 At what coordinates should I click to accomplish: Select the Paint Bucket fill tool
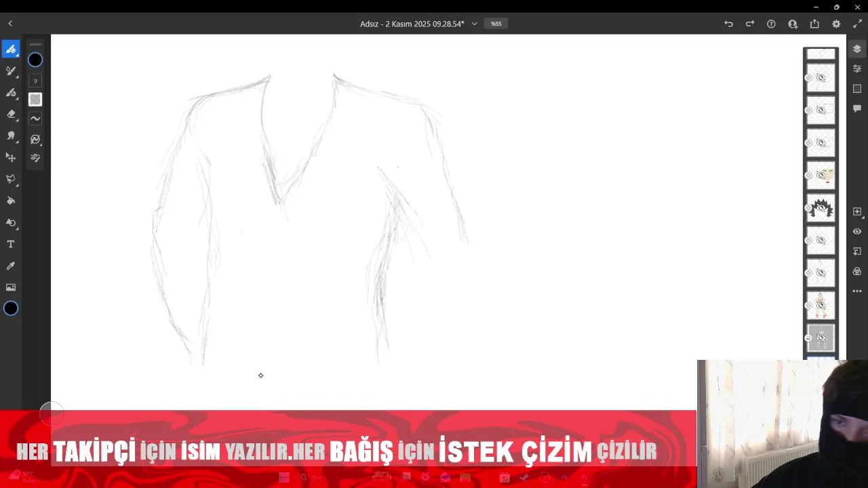coord(11,201)
